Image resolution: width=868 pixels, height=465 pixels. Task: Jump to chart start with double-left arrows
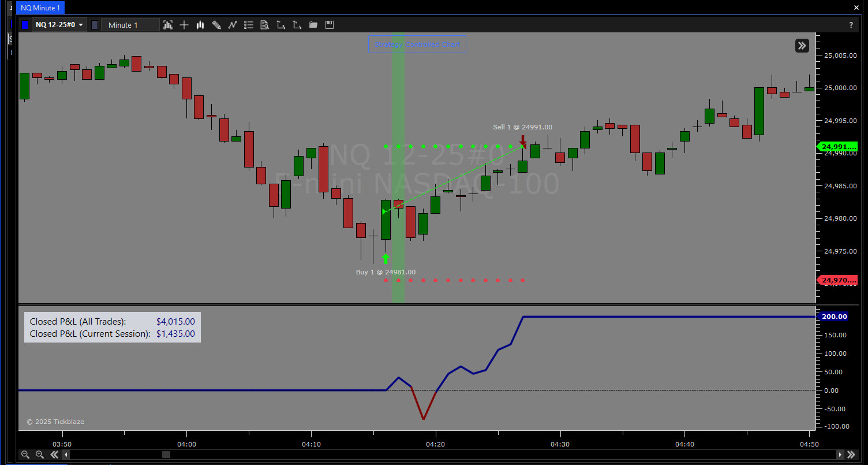(x=54, y=455)
